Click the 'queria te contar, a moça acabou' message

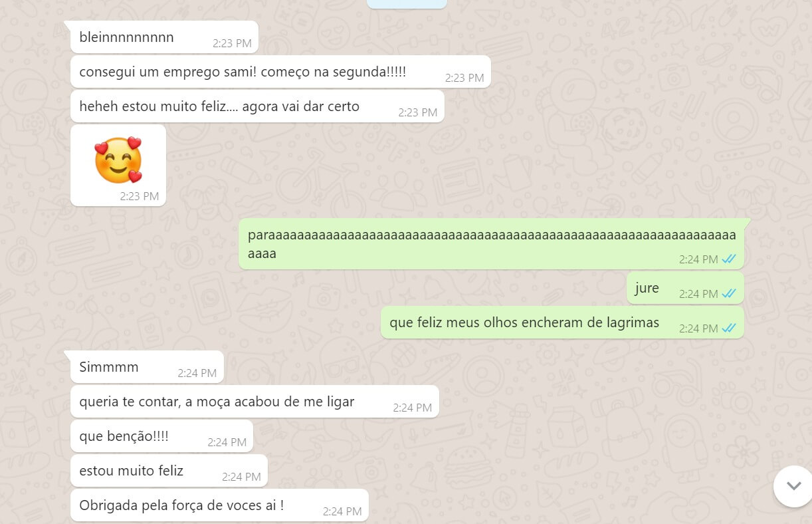254,402
